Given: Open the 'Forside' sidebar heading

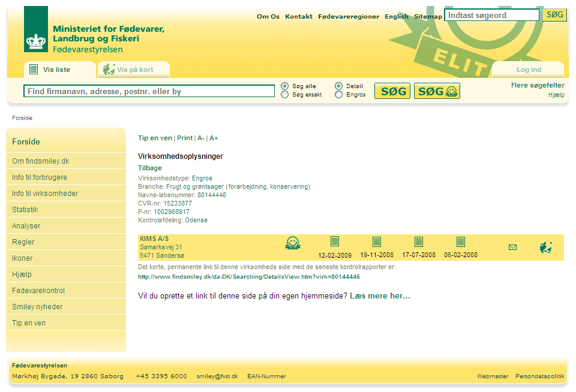Looking at the screenshot, I should [x=26, y=141].
